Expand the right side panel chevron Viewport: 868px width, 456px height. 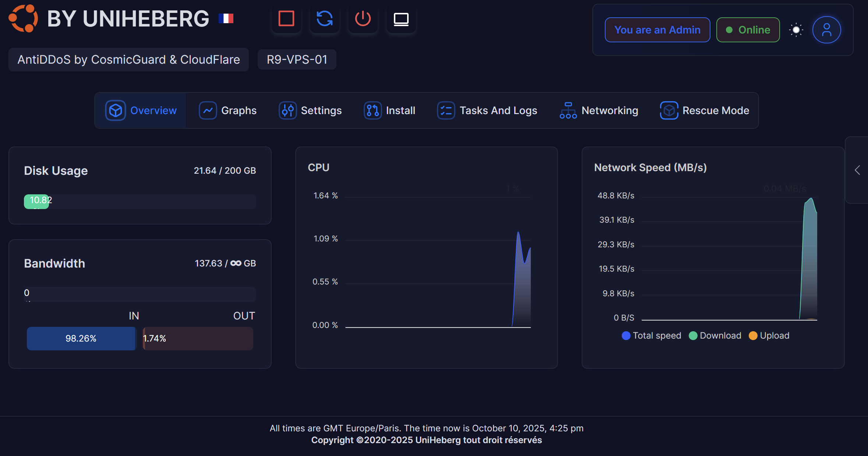pos(857,170)
